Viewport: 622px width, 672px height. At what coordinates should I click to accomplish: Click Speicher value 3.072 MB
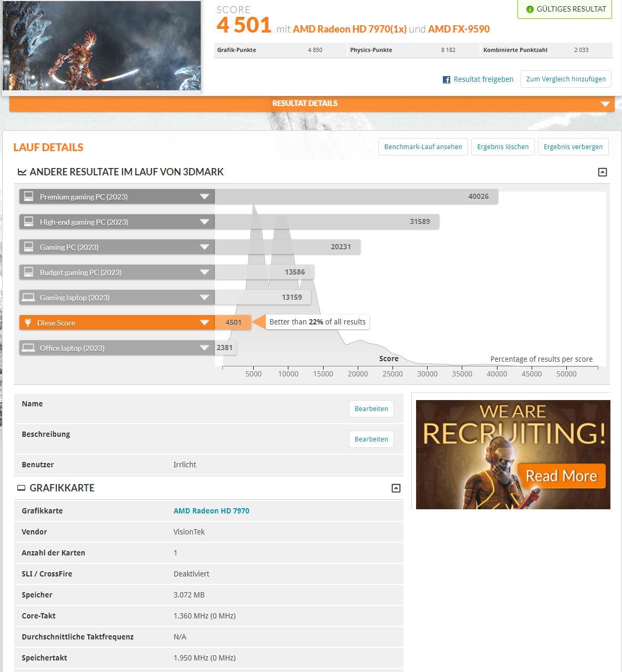(189, 595)
